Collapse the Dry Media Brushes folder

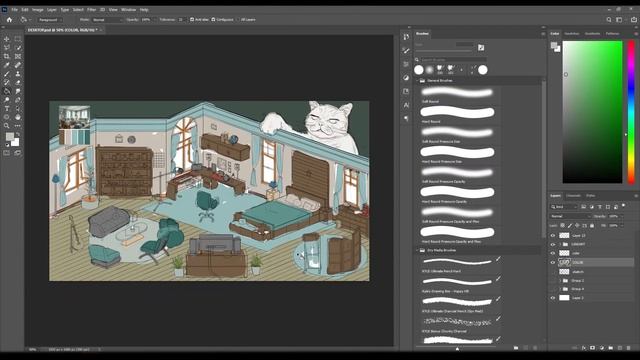coord(417,250)
